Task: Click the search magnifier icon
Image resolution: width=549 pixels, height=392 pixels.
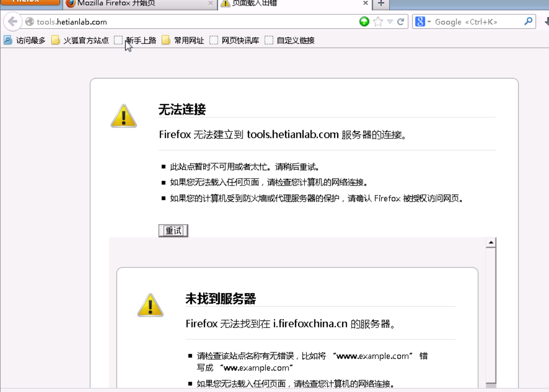Action: [x=528, y=21]
